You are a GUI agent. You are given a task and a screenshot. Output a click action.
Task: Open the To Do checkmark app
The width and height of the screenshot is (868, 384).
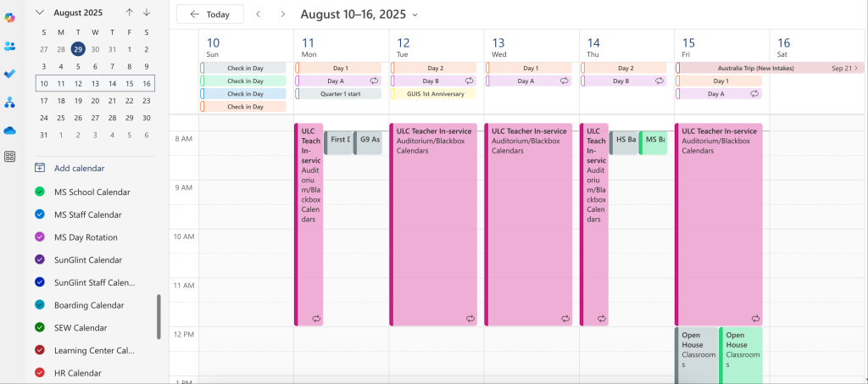pyautogui.click(x=10, y=74)
